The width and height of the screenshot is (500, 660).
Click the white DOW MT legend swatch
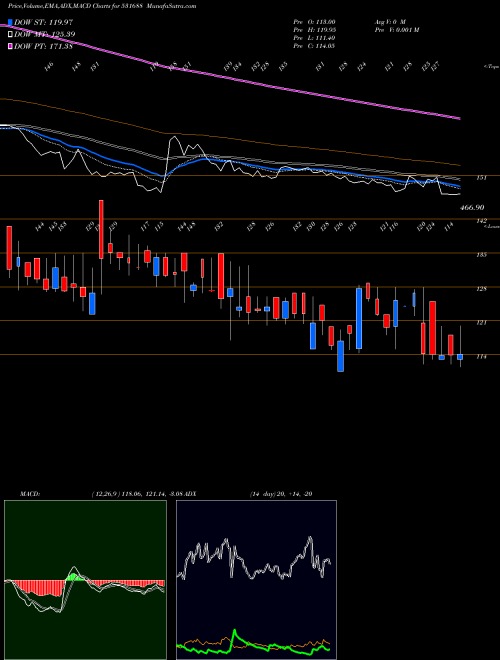click(x=10, y=35)
